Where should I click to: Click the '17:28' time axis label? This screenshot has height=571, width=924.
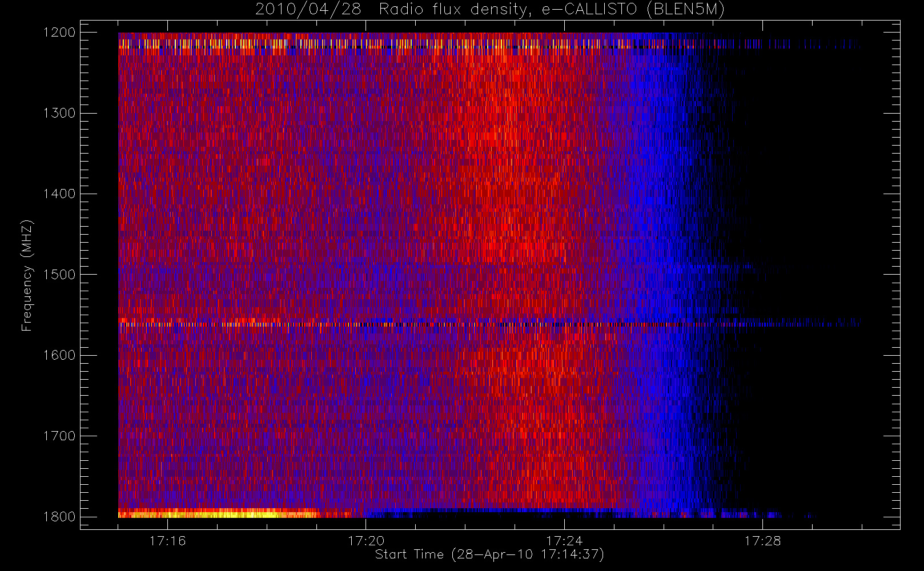click(x=762, y=541)
